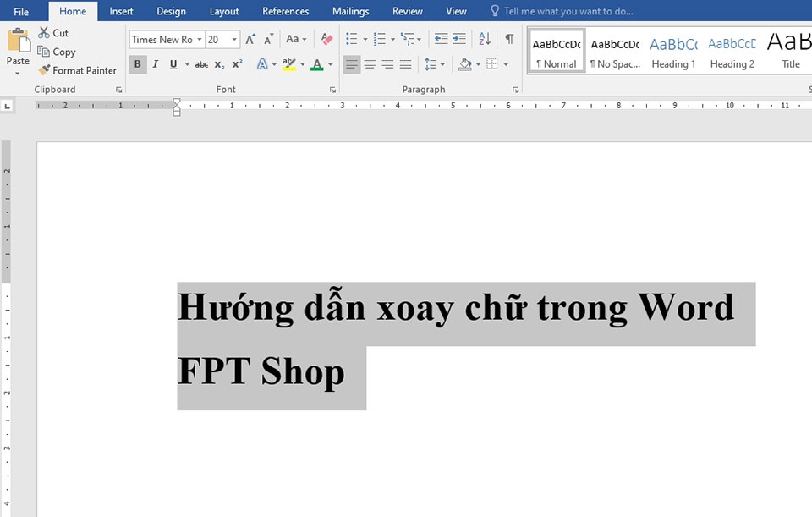Click the Sort icon in Paragraph group

483,38
